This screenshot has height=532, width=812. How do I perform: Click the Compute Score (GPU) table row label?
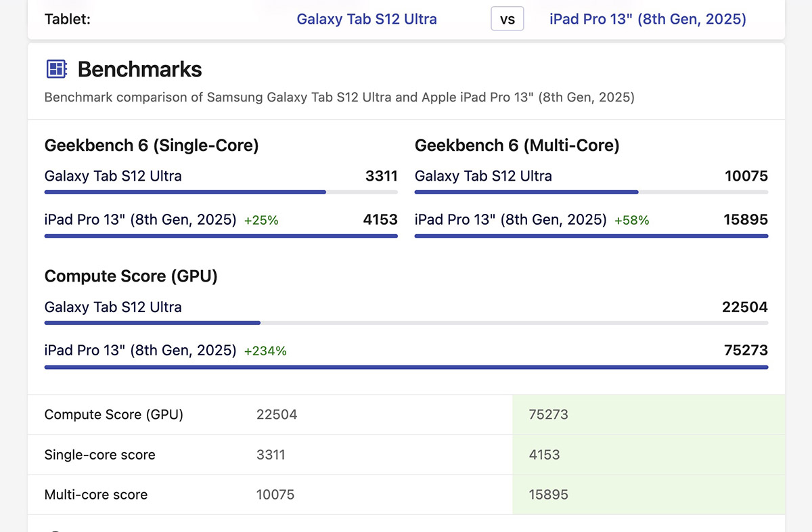point(114,415)
